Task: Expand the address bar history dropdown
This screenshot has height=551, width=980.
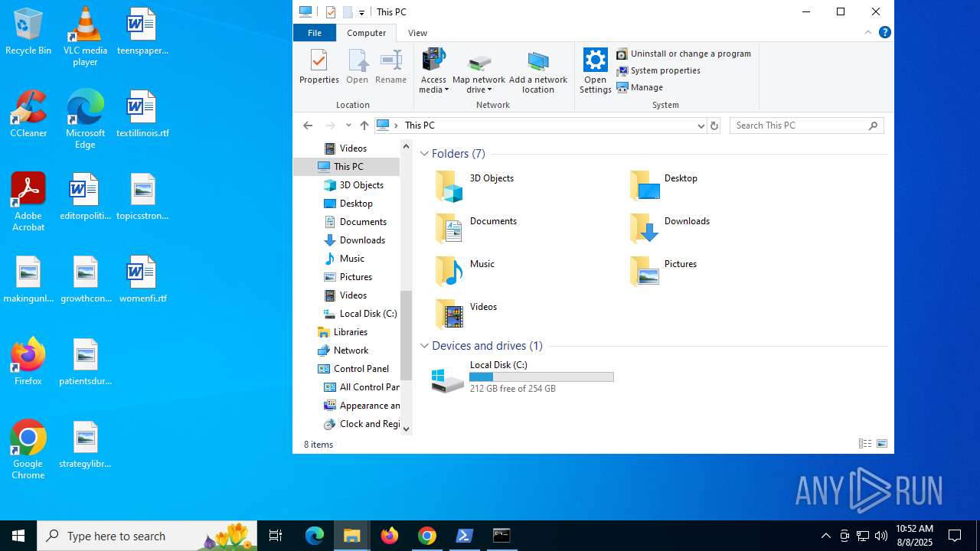Action: (x=701, y=126)
